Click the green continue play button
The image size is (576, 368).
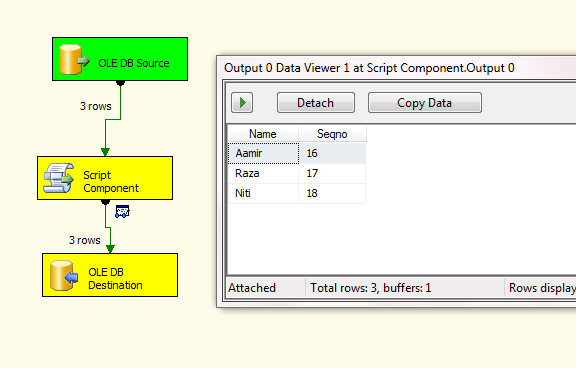[x=242, y=102]
